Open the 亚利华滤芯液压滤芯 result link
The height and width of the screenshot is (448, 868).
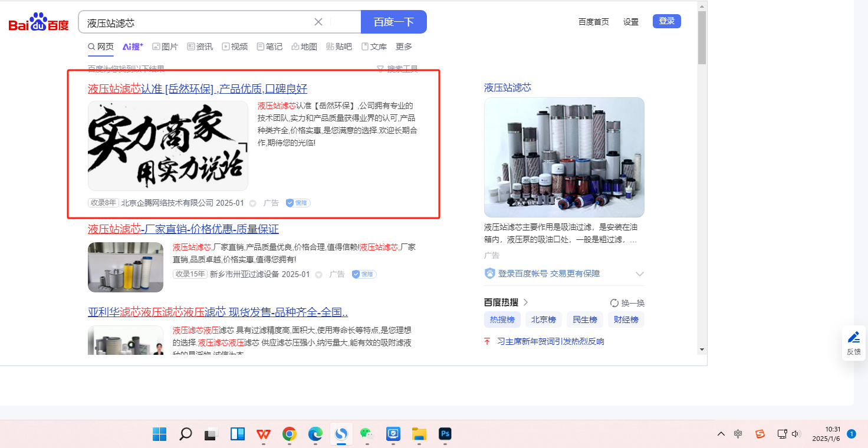[218, 312]
